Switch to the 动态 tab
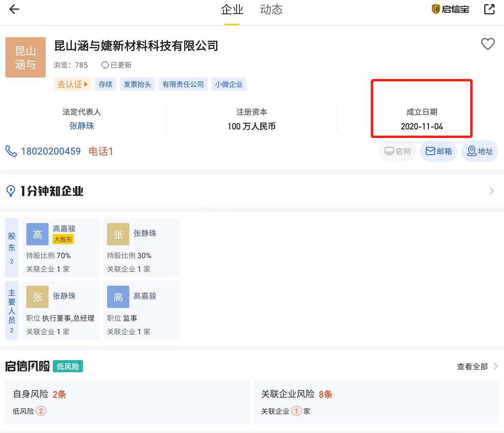This screenshot has height=433, width=504. click(271, 10)
